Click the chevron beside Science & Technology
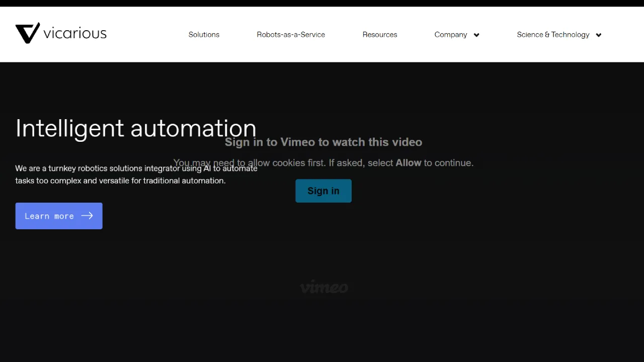The height and width of the screenshot is (362, 644). 598,35
